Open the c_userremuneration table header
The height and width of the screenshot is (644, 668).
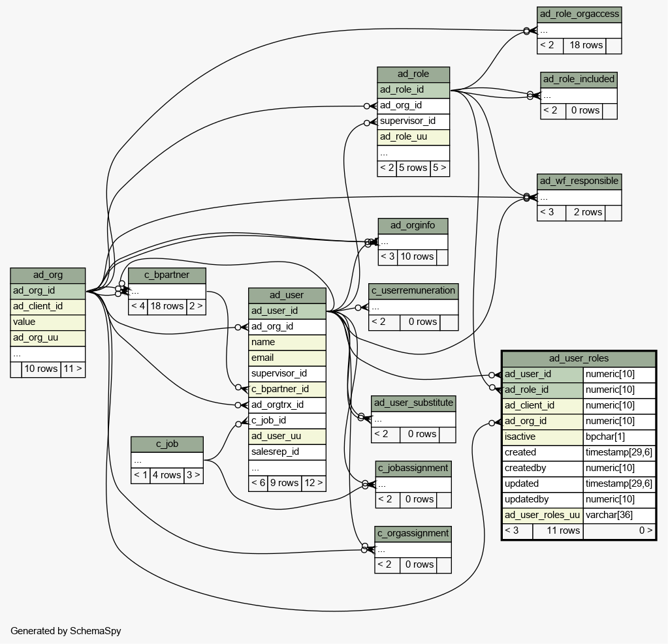coord(413,291)
